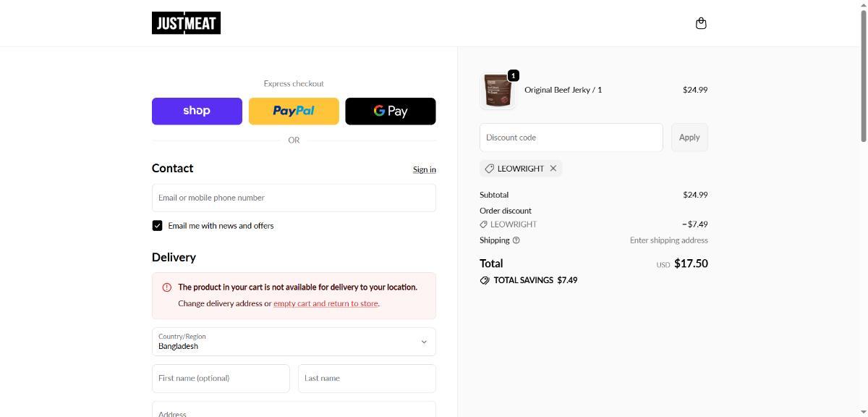
Task: Remove the LEOWRIGHT discount code tag
Action: point(553,169)
